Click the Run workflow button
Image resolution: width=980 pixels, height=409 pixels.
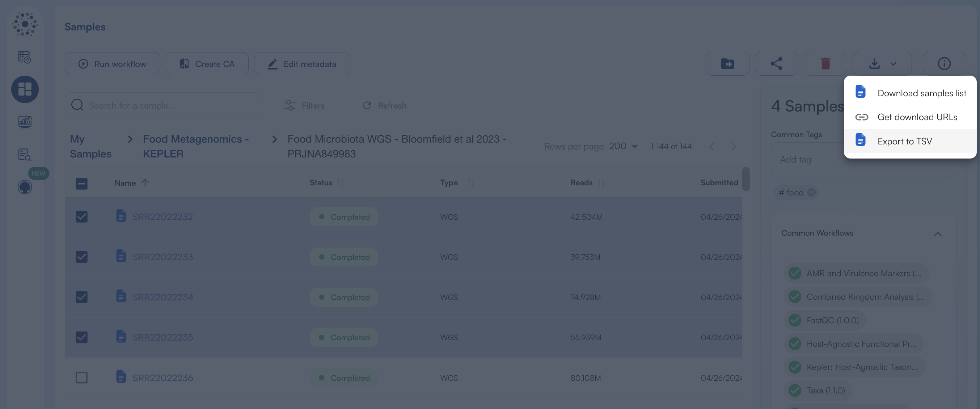(112, 64)
